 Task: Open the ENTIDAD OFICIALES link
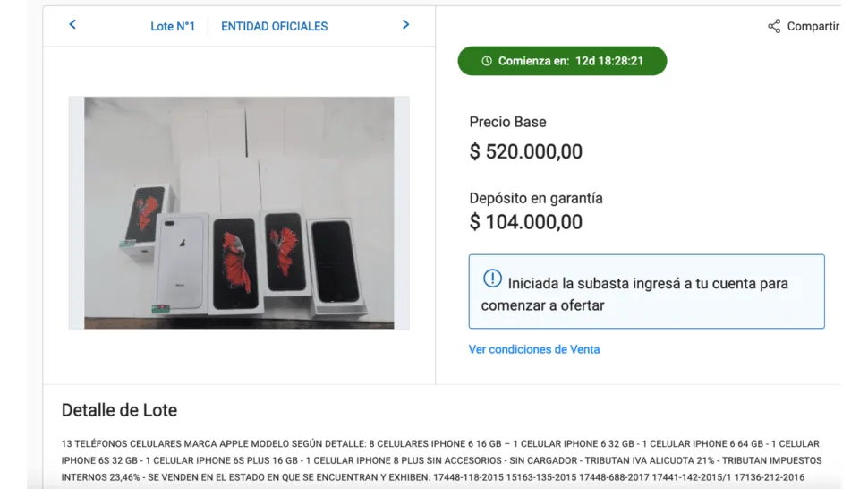point(274,26)
